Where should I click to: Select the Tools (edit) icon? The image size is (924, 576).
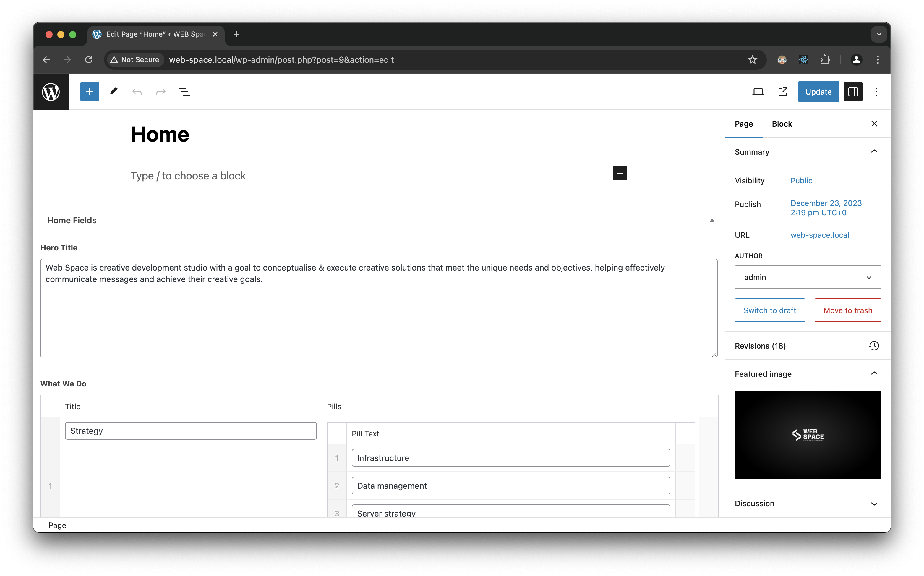(x=113, y=91)
